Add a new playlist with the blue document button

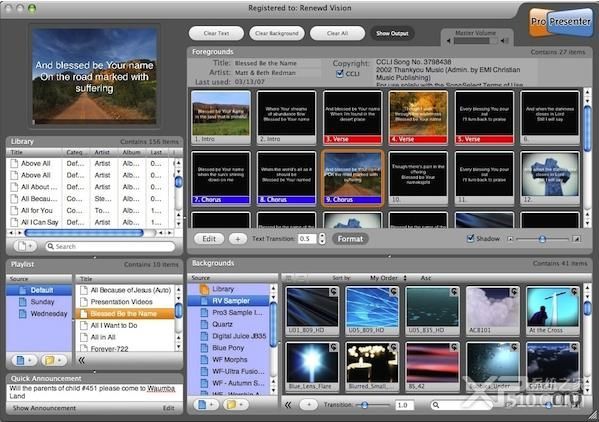[24, 360]
